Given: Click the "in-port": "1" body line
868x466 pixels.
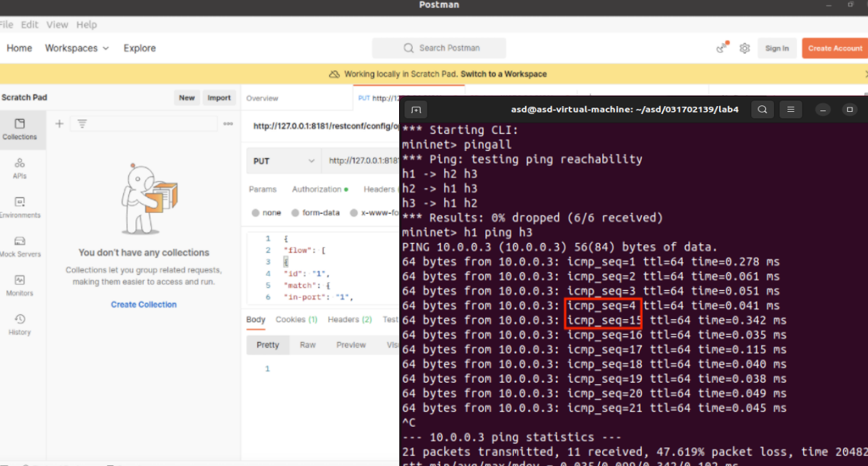Looking at the screenshot, I should (319, 297).
